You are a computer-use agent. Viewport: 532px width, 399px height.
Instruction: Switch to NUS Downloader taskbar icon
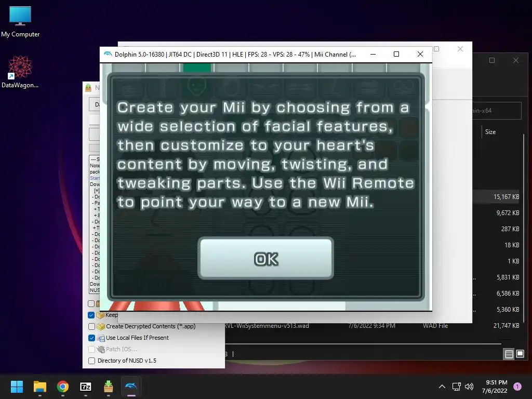click(108, 387)
